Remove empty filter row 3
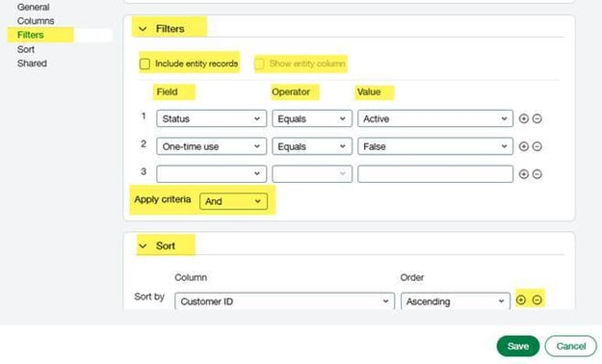Screen dimensions: 602x364 (537, 174)
